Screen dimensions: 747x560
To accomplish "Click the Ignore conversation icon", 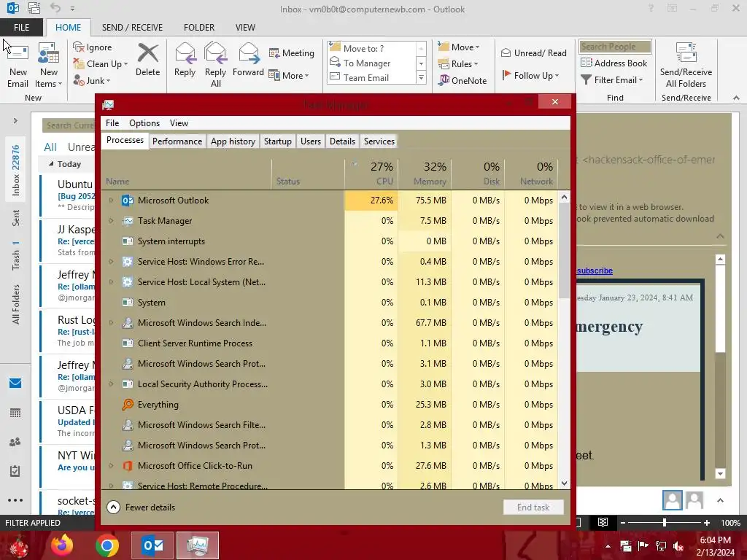I will (x=93, y=47).
